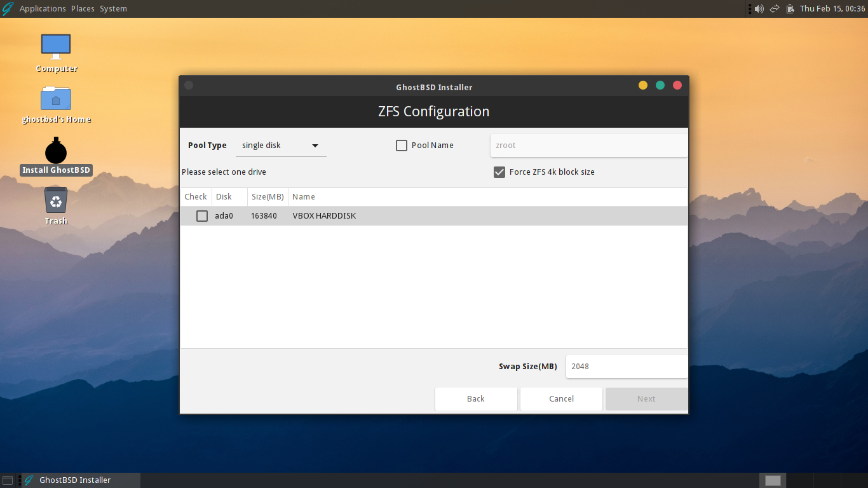Image resolution: width=868 pixels, height=488 pixels.
Task: Click the Swap Size input field
Action: coord(627,367)
